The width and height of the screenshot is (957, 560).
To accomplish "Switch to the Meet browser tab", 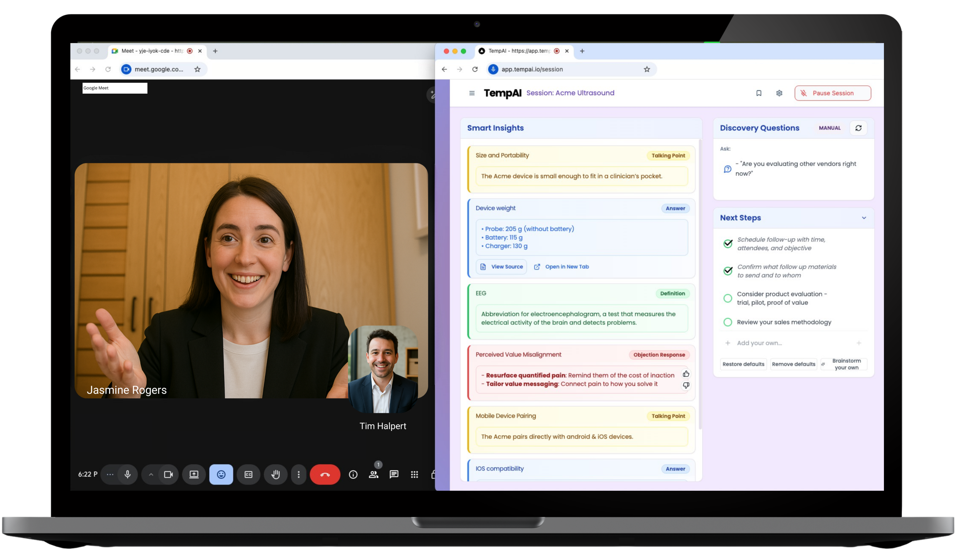I will tap(152, 51).
